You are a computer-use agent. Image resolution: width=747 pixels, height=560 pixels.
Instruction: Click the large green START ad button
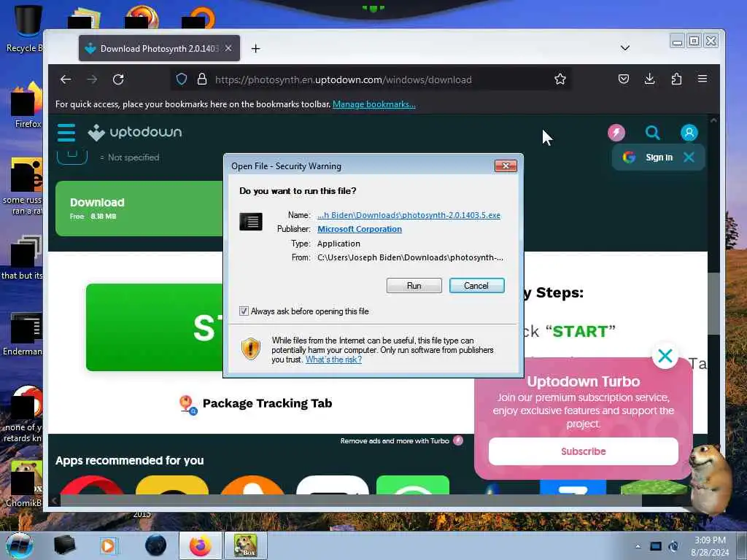(x=155, y=327)
